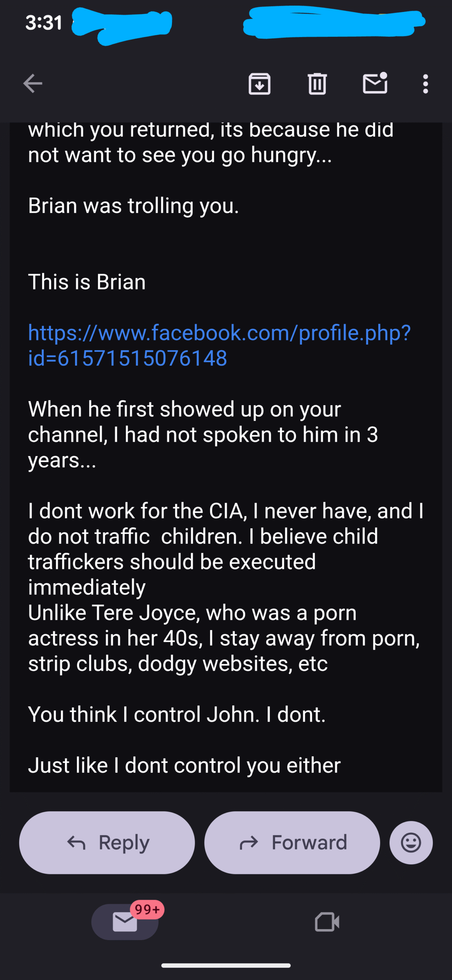Add an emoji reaction to email
This screenshot has width=452, height=980.
click(411, 842)
